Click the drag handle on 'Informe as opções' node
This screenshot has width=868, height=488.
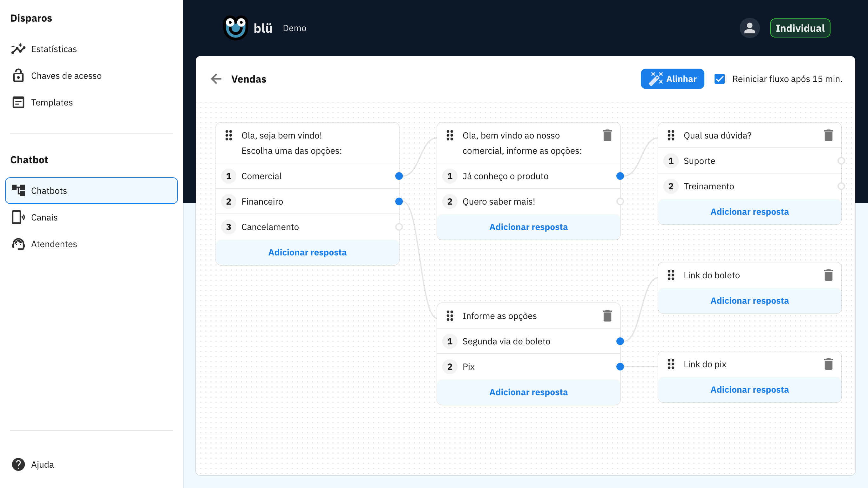[x=450, y=316]
